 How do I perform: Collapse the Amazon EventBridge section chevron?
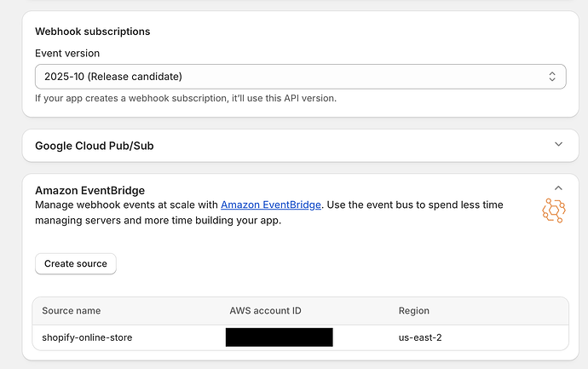click(558, 188)
